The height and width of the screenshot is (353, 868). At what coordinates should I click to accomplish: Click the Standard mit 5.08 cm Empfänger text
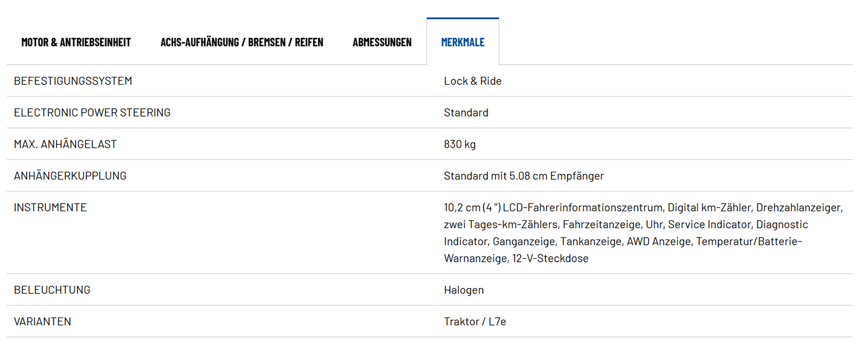click(x=523, y=176)
